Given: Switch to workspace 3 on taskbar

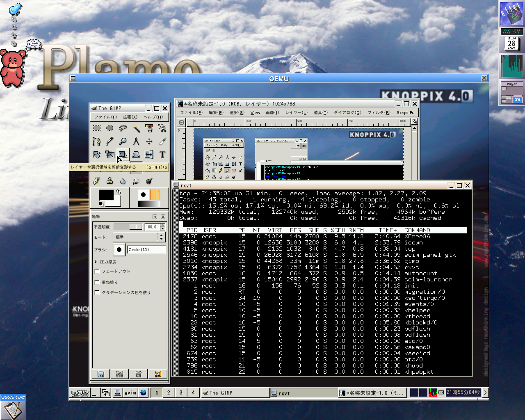Looking at the screenshot, I should click(x=181, y=393).
